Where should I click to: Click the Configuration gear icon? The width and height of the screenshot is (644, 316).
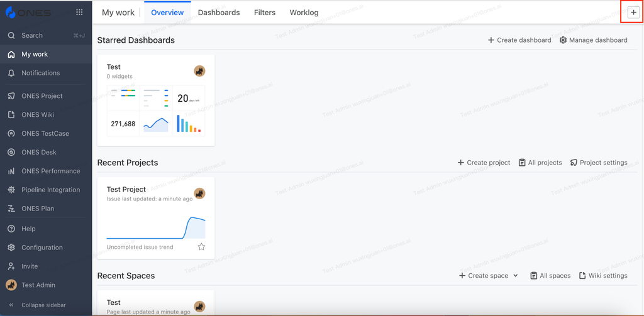click(x=11, y=248)
